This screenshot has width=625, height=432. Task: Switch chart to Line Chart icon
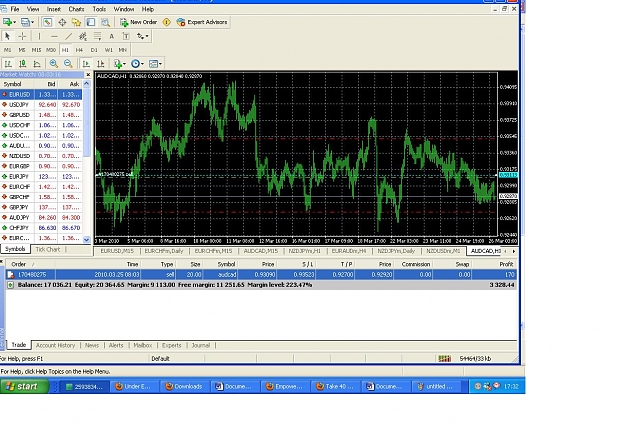[37, 64]
